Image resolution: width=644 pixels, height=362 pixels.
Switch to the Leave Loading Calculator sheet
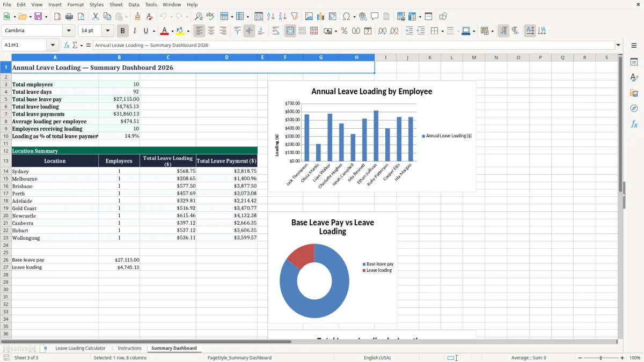point(80,348)
